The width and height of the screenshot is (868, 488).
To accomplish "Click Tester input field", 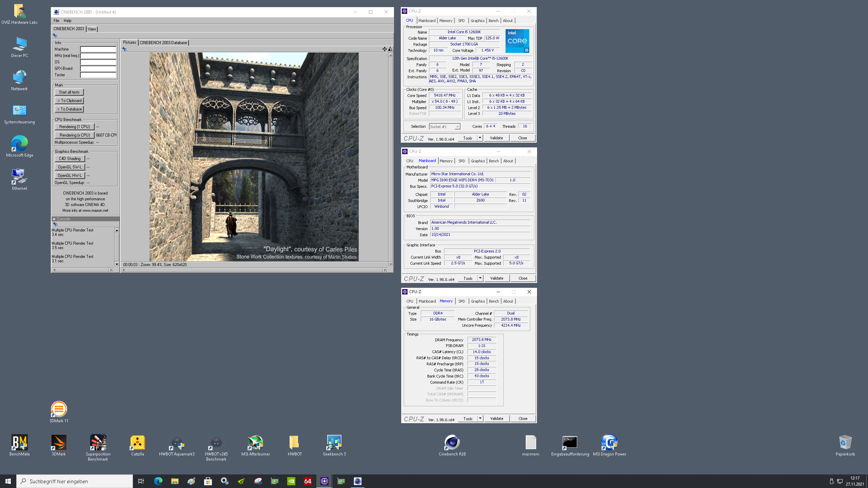I will coord(98,75).
